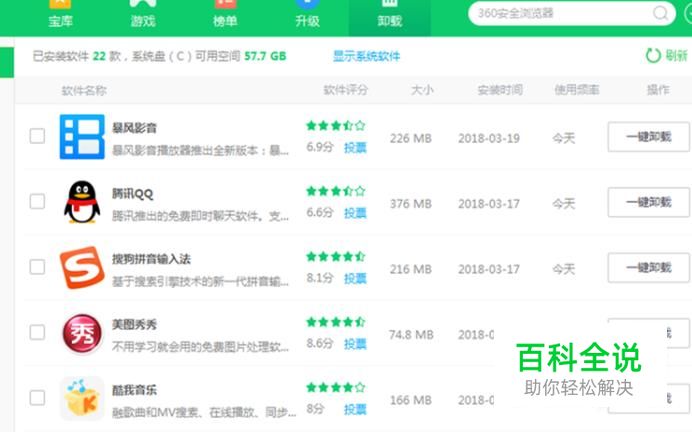
Task: Tick the checkbox for 腾讯QQ
Action: [37, 201]
